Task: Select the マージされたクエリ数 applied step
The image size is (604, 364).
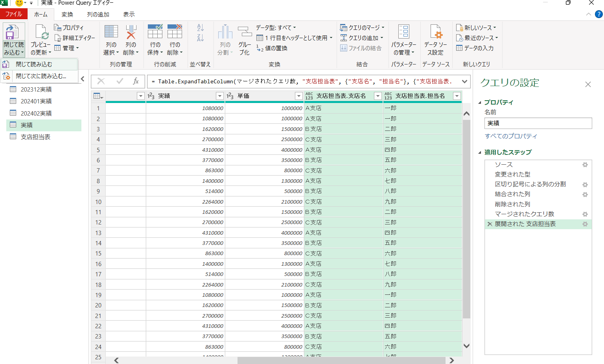Action: coord(538,214)
